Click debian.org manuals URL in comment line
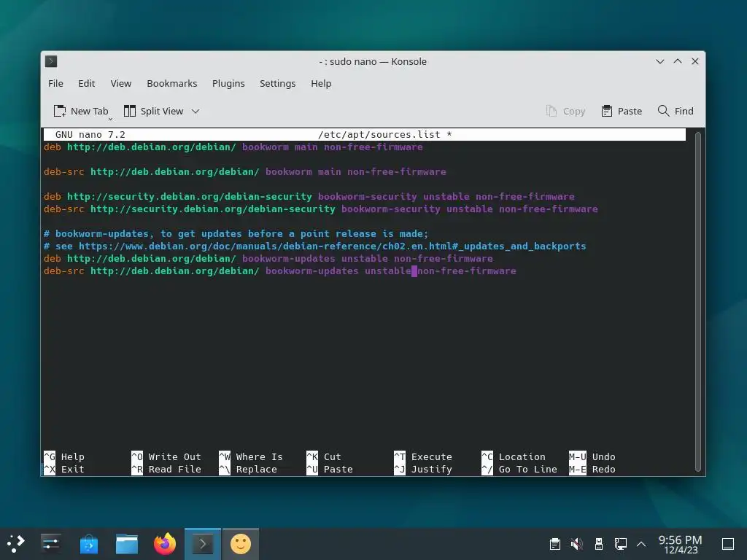 [x=333, y=246]
